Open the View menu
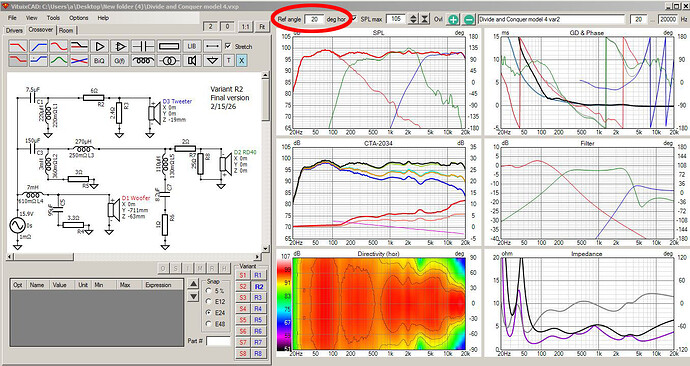 [32, 18]
